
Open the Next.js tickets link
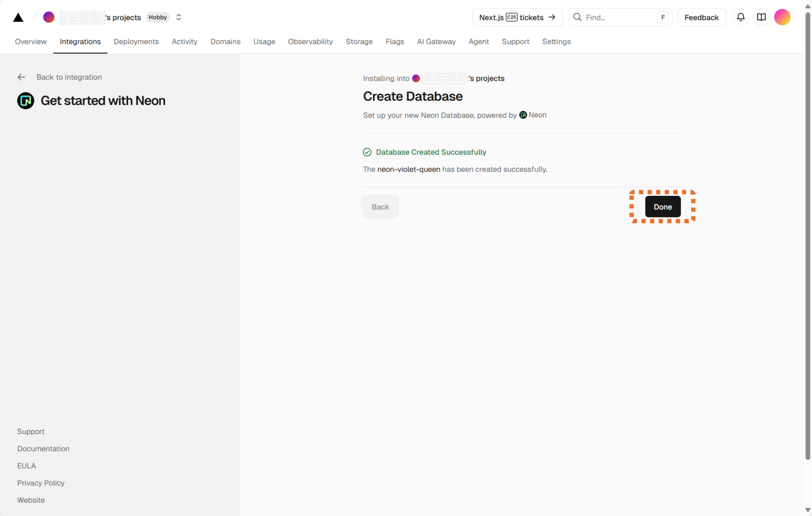pyautogui.click(x=517, y=18)
